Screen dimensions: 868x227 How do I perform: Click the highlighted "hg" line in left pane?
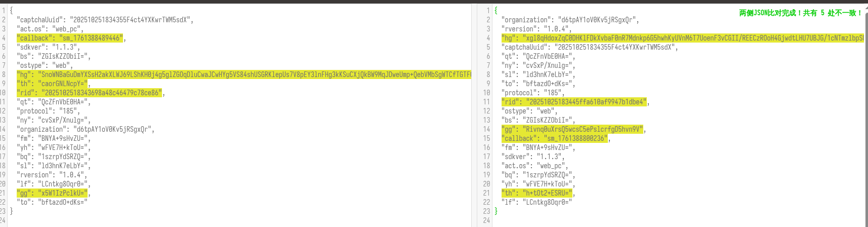click(243, 74)
